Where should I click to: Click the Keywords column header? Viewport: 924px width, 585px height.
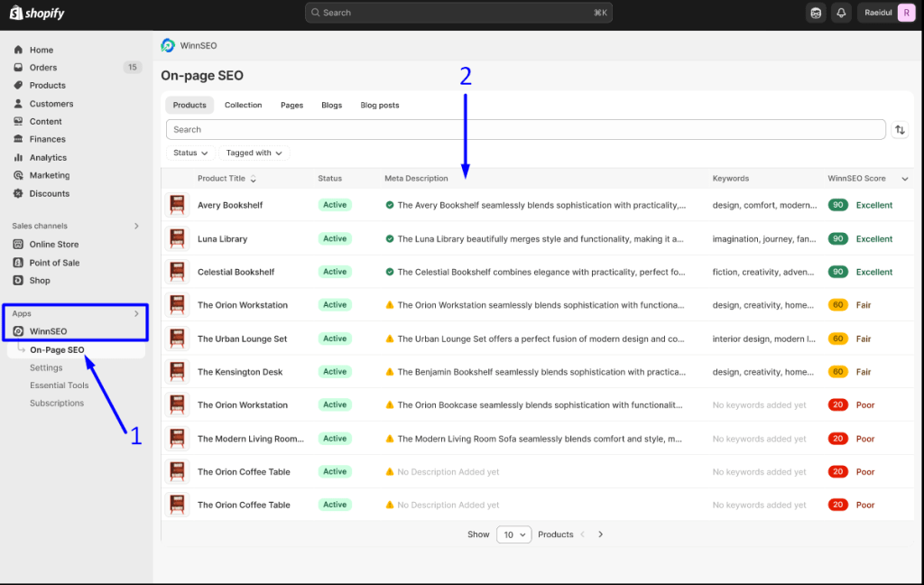[x=731, y=178]
